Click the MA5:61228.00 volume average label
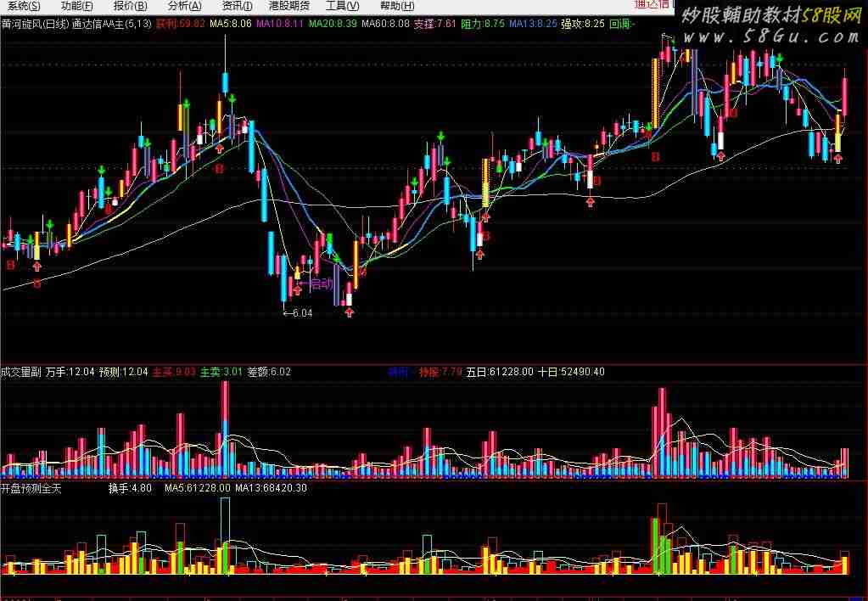Viewport: 868px width, 601px height. (x=198, y=488)
